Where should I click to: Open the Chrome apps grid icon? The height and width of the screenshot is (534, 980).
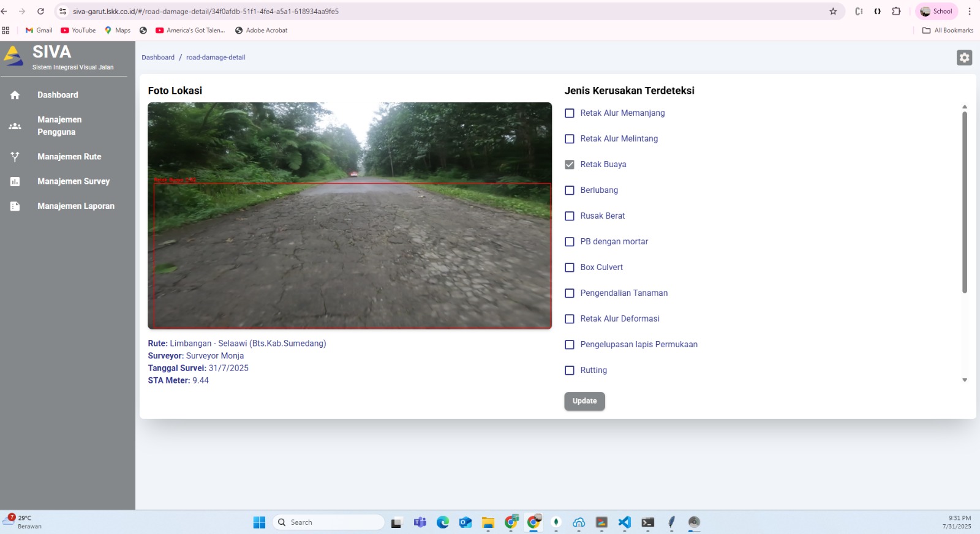point(6,30)
